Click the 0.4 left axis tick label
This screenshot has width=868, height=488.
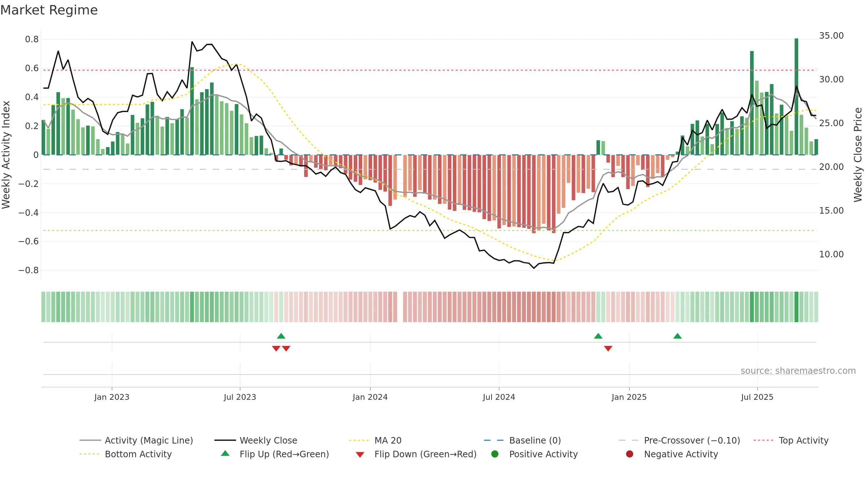point(32,97)
